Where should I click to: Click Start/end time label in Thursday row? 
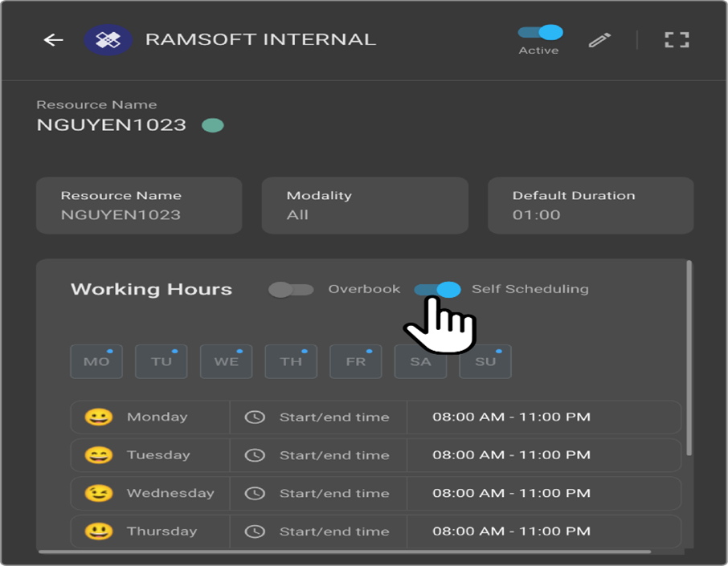(334, 531)
